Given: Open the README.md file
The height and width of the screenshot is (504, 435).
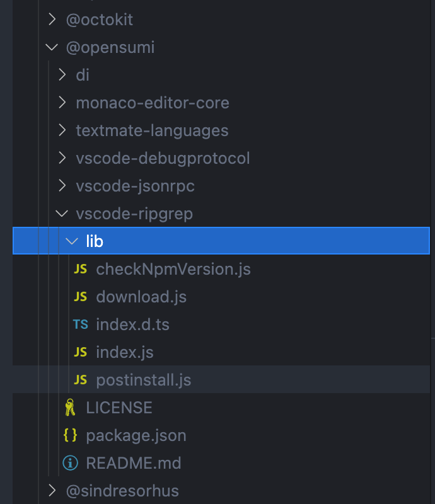Looking at the screenshot, I should click(x=133, y=462).
